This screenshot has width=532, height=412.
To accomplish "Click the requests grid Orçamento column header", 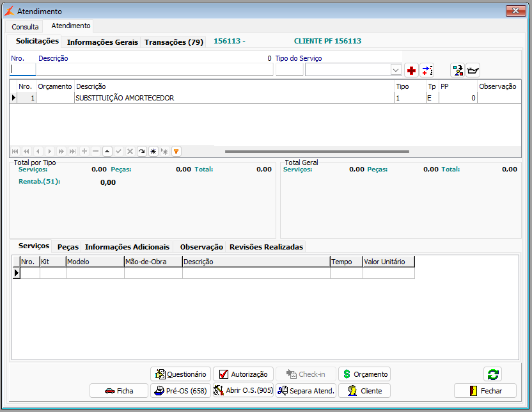I will tap(55, 86).
